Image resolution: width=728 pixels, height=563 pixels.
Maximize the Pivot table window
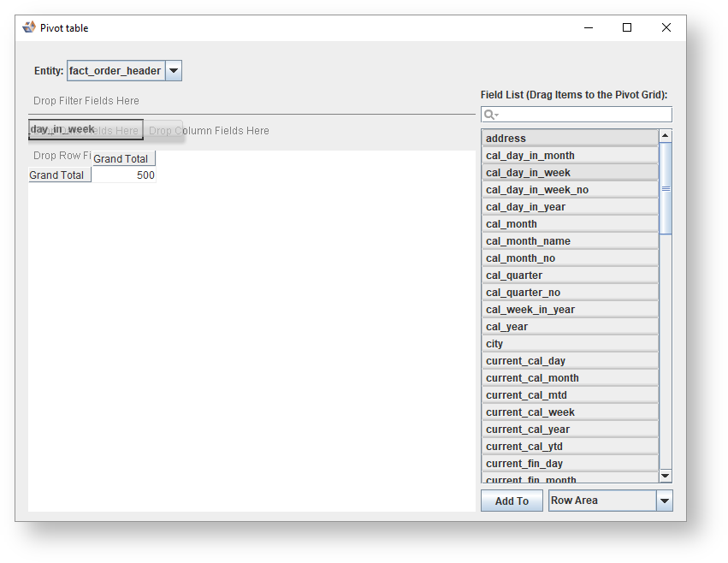point(627,27)
